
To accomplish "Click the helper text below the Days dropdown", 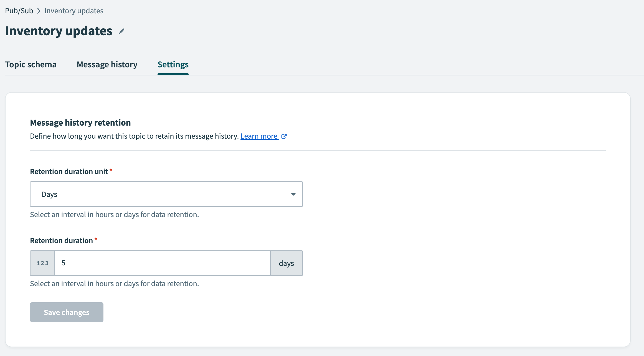I will (115, 215).
